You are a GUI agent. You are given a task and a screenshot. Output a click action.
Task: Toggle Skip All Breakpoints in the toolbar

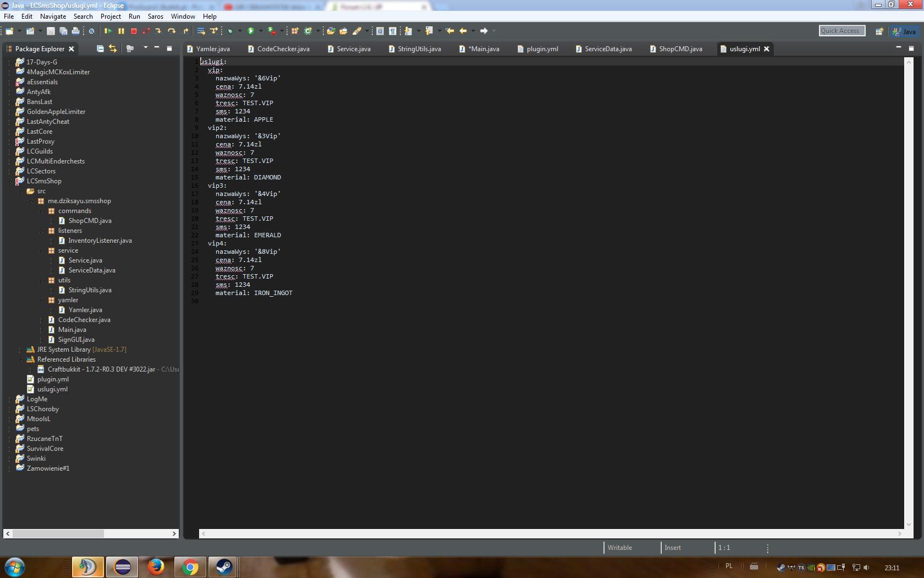point(91,31)
